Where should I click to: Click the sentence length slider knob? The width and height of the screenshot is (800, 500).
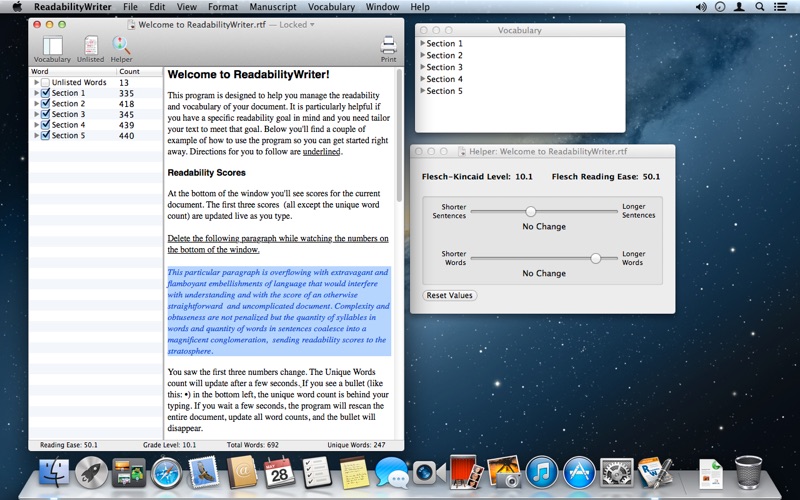[x=531, y=211]
